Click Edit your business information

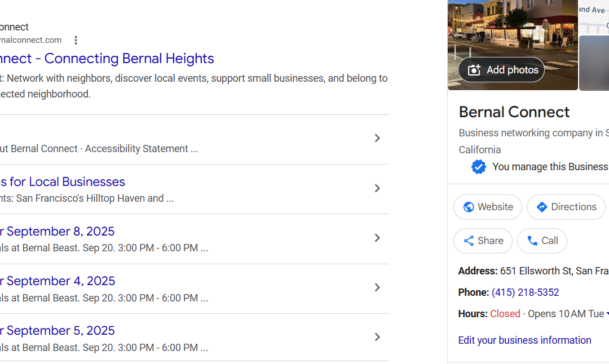click(x=524, y=340)
